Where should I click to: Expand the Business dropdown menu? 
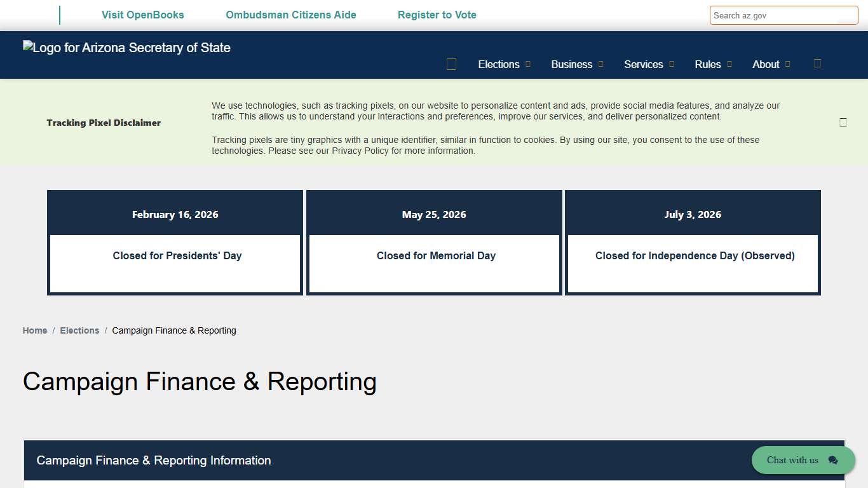[572, 64]
